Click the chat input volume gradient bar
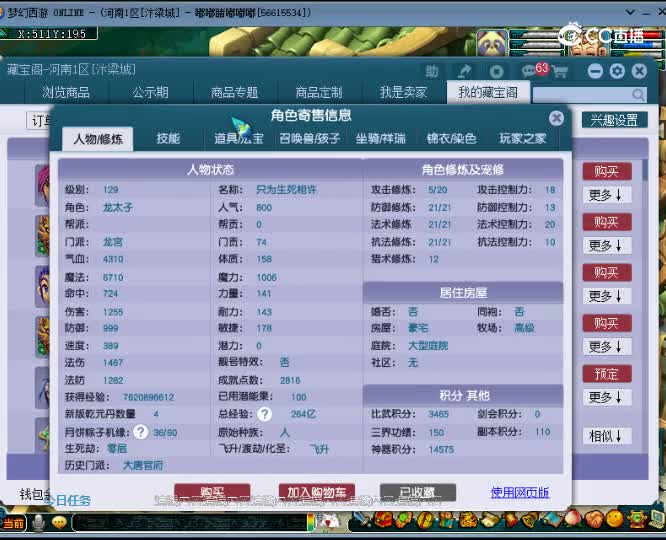 pos(311,522)
